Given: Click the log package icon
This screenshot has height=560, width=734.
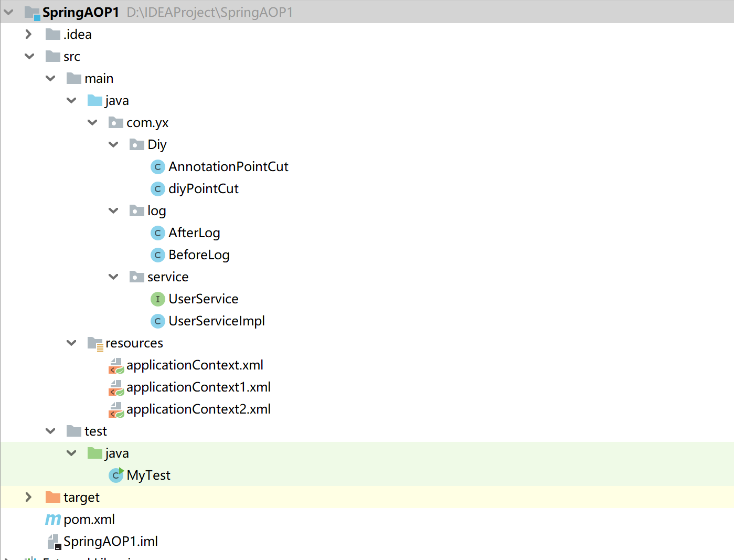Looking at the screenshot, I should point(137,211).
